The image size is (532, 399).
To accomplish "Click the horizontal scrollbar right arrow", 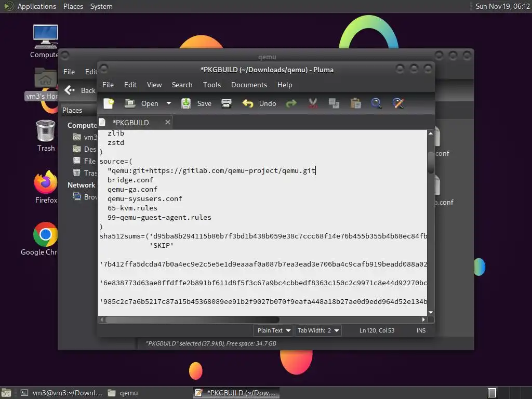I will (x=423, y=320).
